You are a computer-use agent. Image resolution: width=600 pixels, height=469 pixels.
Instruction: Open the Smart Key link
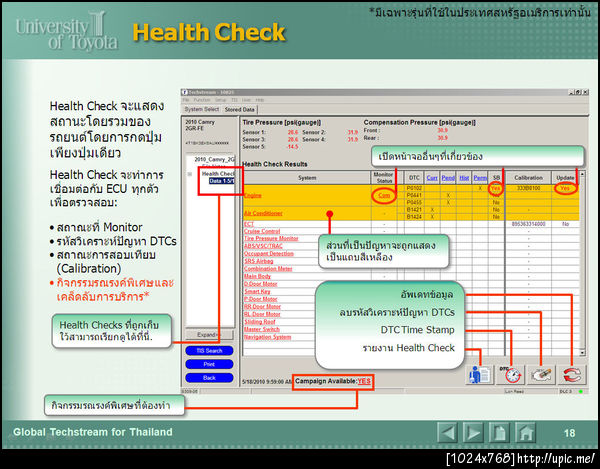pos(257,291)
